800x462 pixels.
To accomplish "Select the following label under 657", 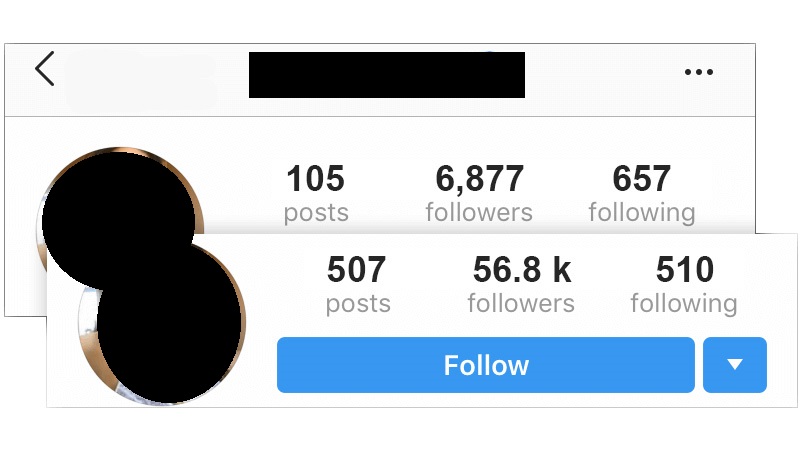I will pyautogui.click(x=642, y=213).
